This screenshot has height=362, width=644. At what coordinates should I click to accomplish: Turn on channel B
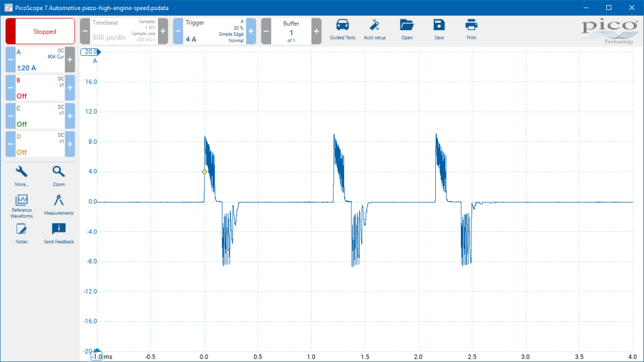(x=40, y=88)
